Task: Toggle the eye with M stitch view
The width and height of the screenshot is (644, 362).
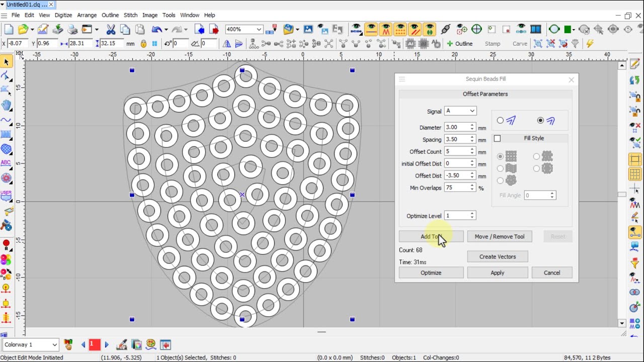Action: point(385,29)
